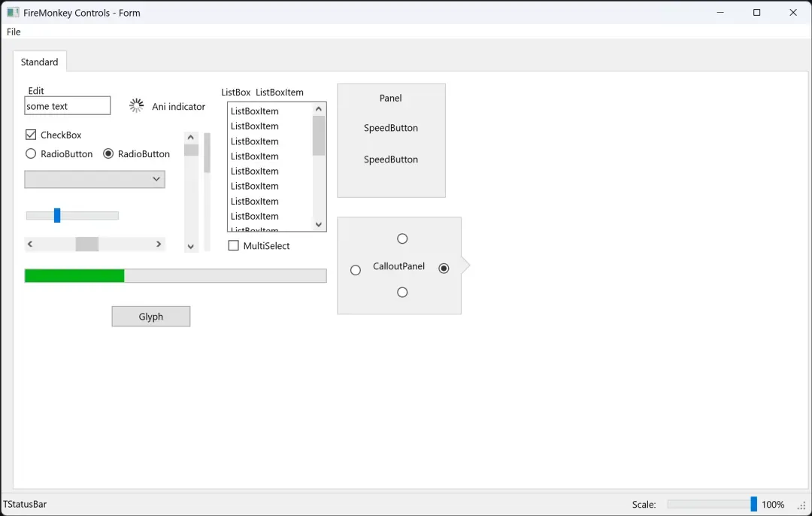This screenshot has width=812, height=516.
Task: Select the filled RadioButton under CheckBox
Action: tap(108, 154)
